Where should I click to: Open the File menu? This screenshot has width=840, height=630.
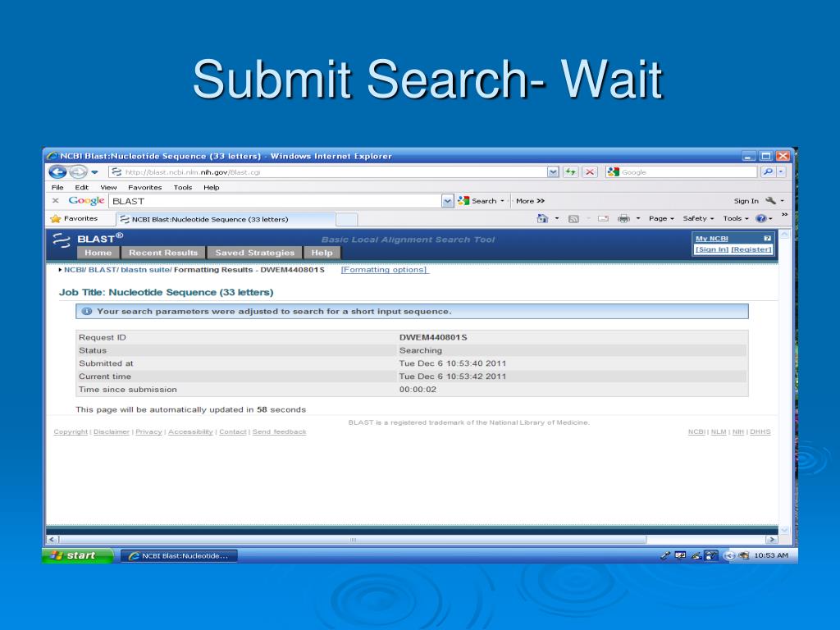click(57, 188)
